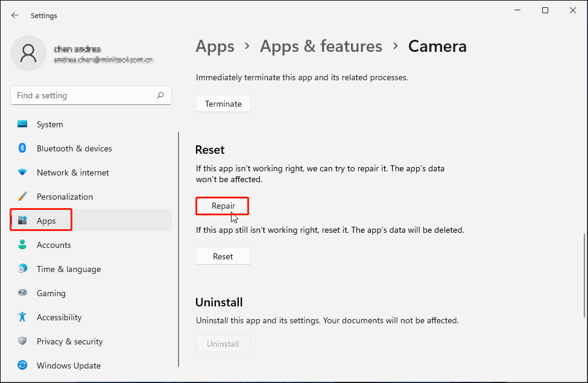Open Bluetooth & devices settings
The image size is (588, 383).
pyautogui.click(x=74, y=148)
